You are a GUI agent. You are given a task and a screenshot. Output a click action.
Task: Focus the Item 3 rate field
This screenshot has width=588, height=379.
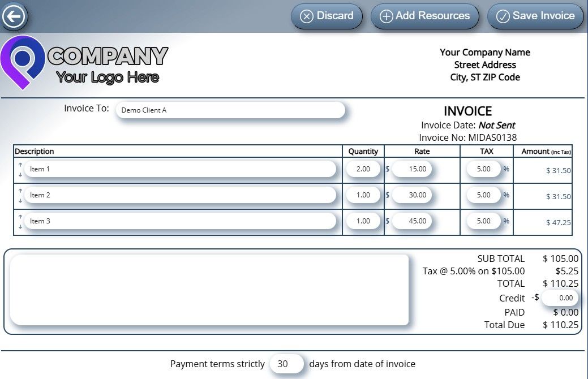click(411, 221)
